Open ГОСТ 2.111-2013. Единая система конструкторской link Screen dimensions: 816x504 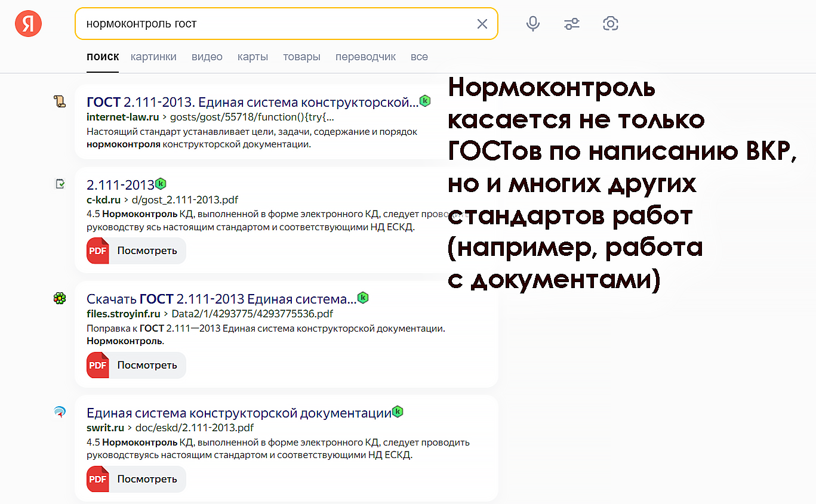[x=253, y=102]
